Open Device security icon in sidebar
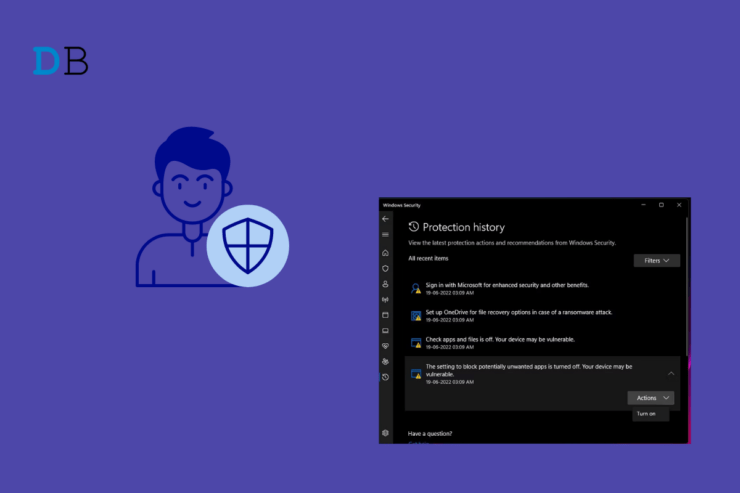This screenshot has width=740, height=493. [386, 330]
